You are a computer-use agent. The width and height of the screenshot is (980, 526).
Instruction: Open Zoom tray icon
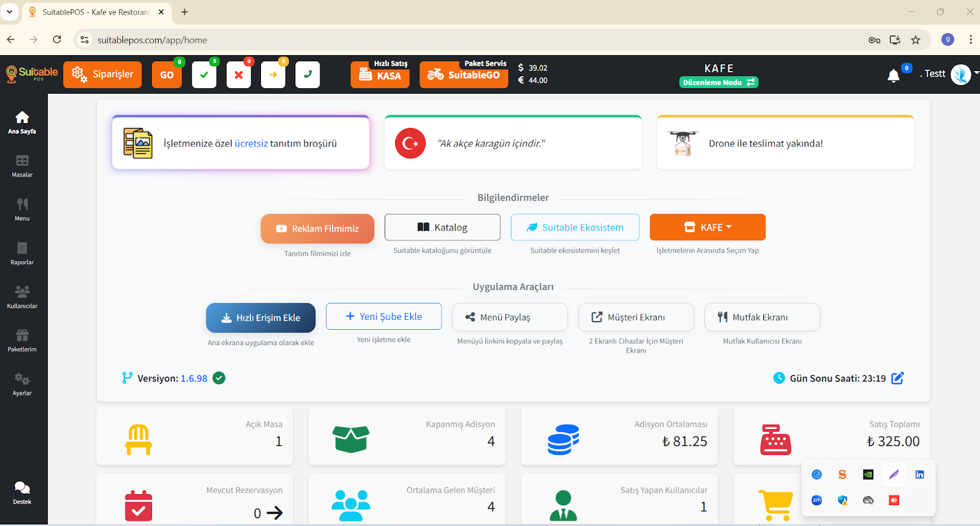816,500
